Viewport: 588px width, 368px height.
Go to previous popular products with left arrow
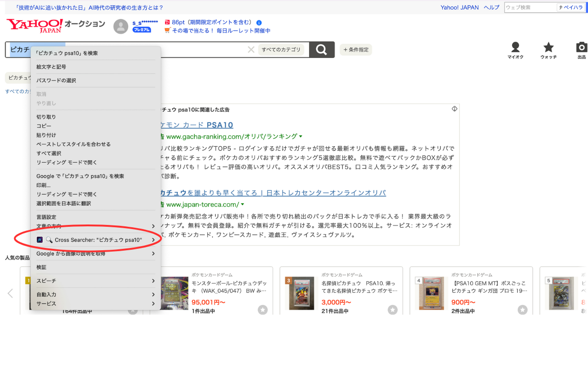click(x=10, y=293)
